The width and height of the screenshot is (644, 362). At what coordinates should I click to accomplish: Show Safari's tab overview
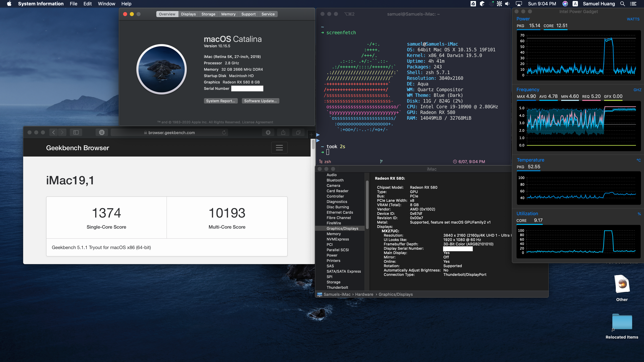(298, 132)
